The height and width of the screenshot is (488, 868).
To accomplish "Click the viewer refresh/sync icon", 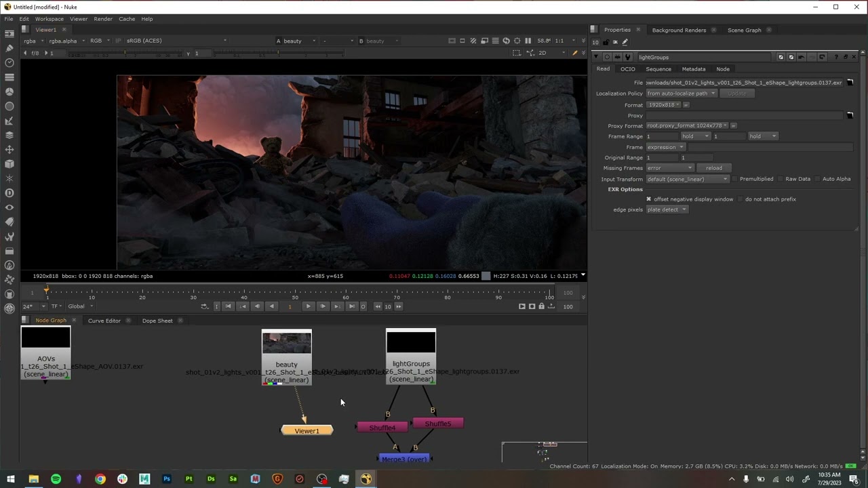I will pos(506,41).
